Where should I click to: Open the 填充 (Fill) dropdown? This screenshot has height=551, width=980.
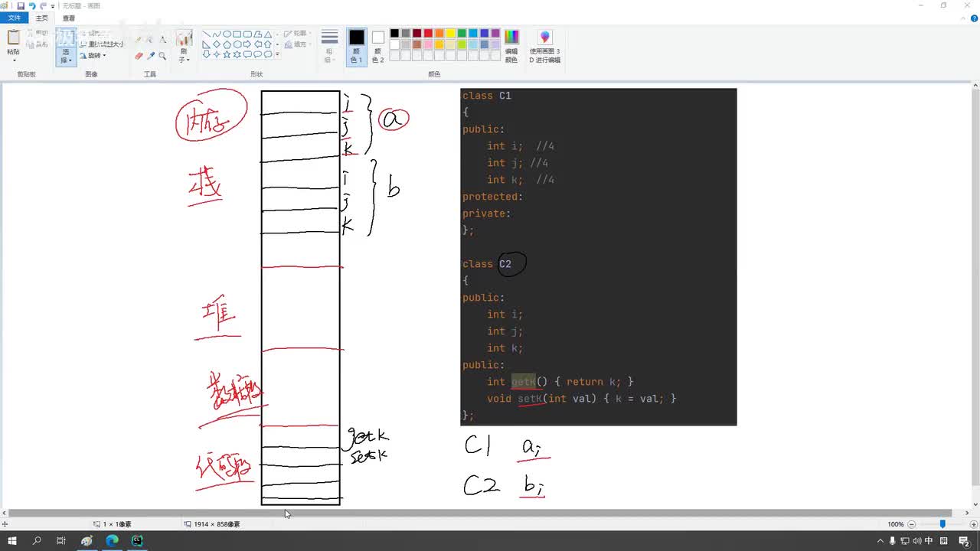pos(296,44)
